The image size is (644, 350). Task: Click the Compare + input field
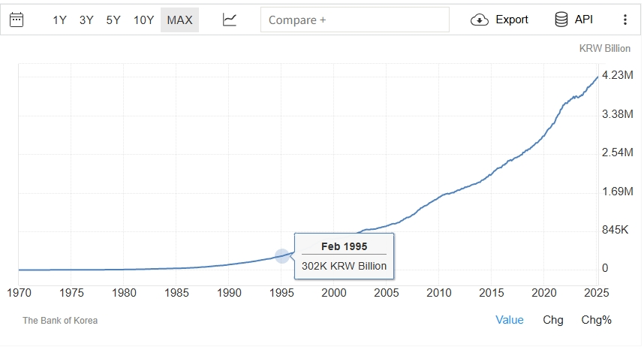[x=354, y=20]
